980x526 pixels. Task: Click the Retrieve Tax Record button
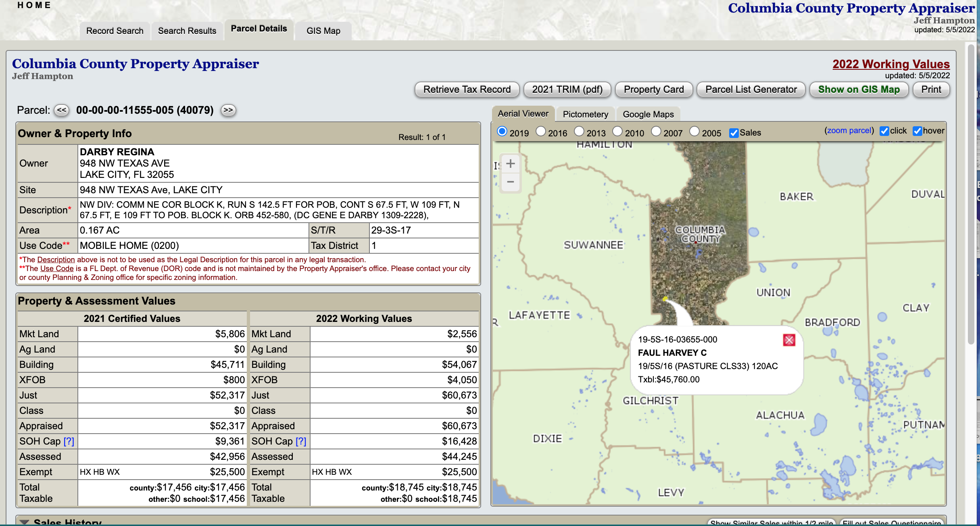pyautogui.click(x=467, y=90)
